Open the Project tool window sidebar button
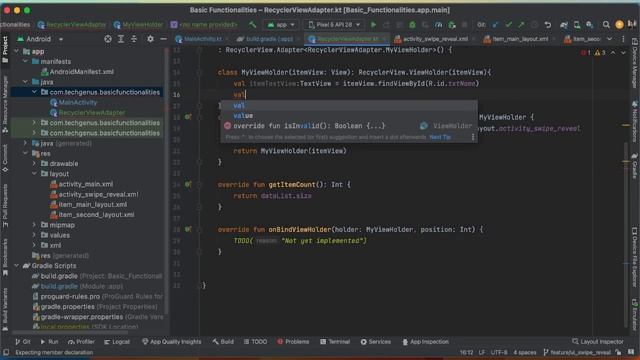640x360 pixels. (5, 49)
